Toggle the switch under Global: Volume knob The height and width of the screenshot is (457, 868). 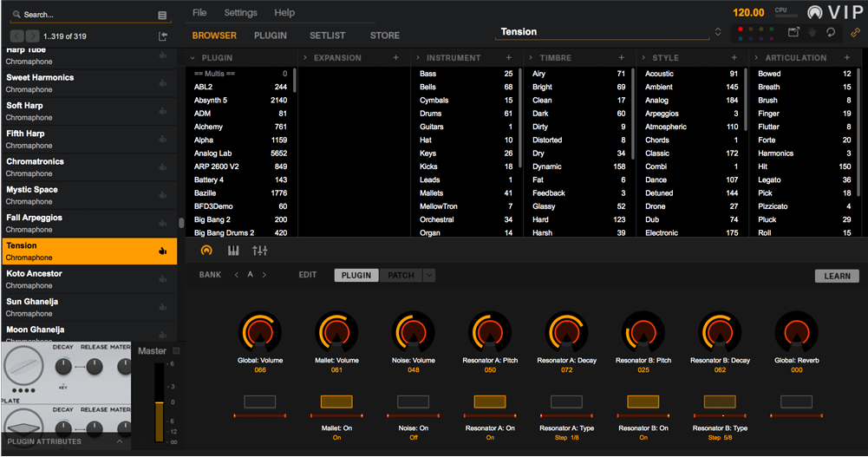259,402
